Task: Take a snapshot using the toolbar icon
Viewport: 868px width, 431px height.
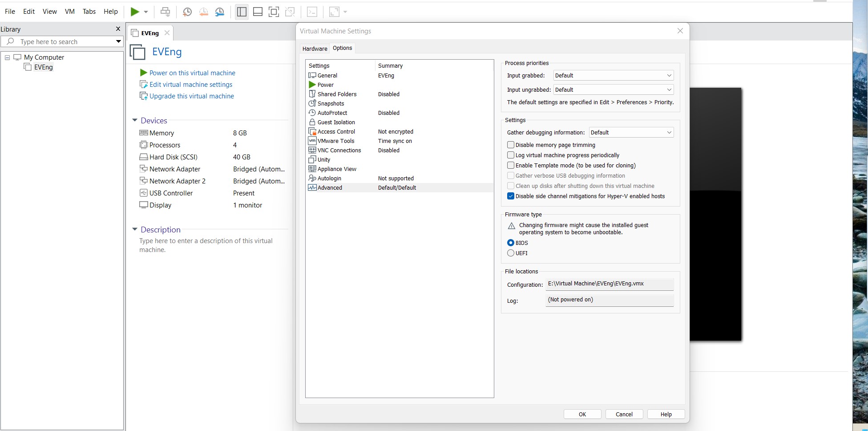Action: pos(187,12)
